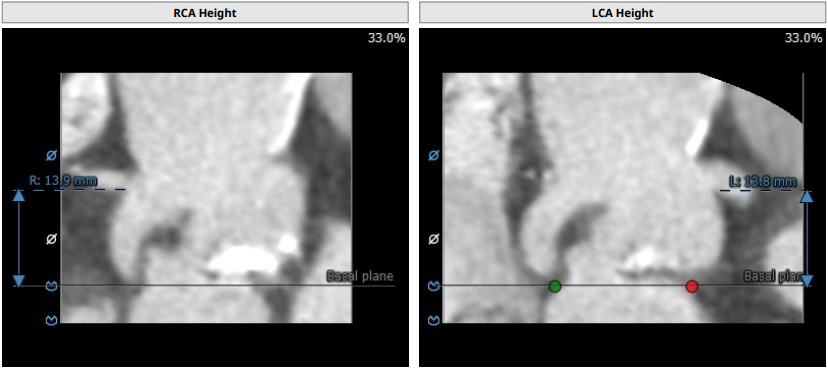The height and width of the screenshot is (370, 828).
Task: Click the green hinge point marker
Action: pyautogui.click(x=554, y=286)
